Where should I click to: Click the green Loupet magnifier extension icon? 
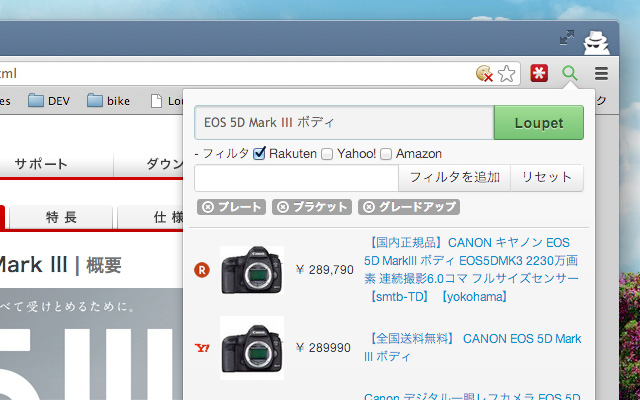click(570, 73)
